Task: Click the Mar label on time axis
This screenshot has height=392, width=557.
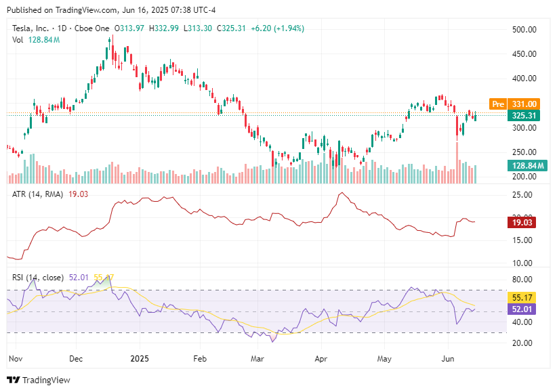Action: point(257,359)
